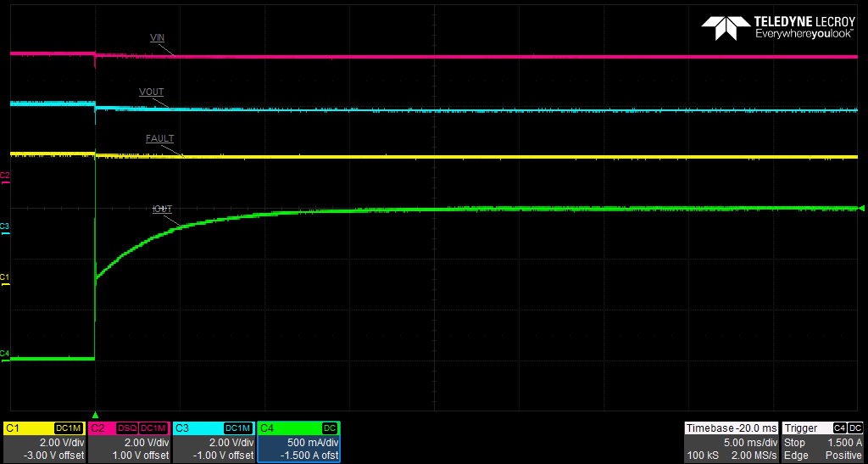Click C1's 2.00 V/div scale value
The image size is (868, 464).
(62, 443)
